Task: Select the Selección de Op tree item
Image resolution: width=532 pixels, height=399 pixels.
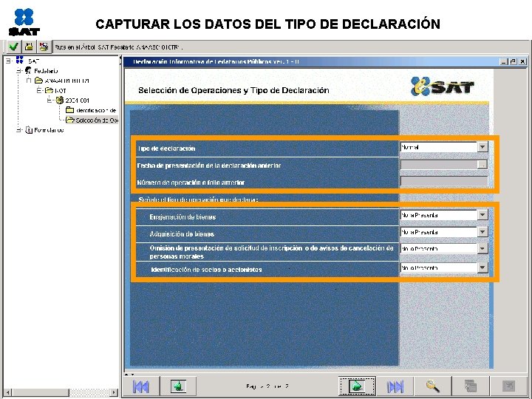Action: click(96, 120)
